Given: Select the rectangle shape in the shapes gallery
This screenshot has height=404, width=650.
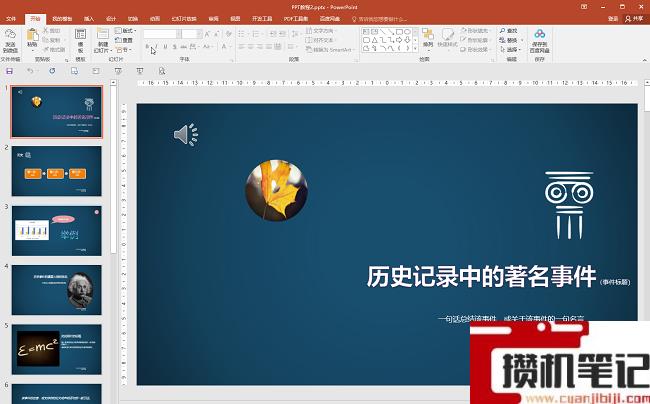Looking at the screenshot, I should (x=399, y=32).
